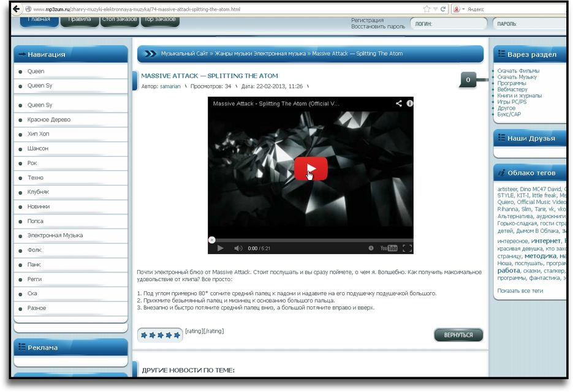573x392 pixels.
Task: Click the Букс/CAP link
Action: click(509, 115)
